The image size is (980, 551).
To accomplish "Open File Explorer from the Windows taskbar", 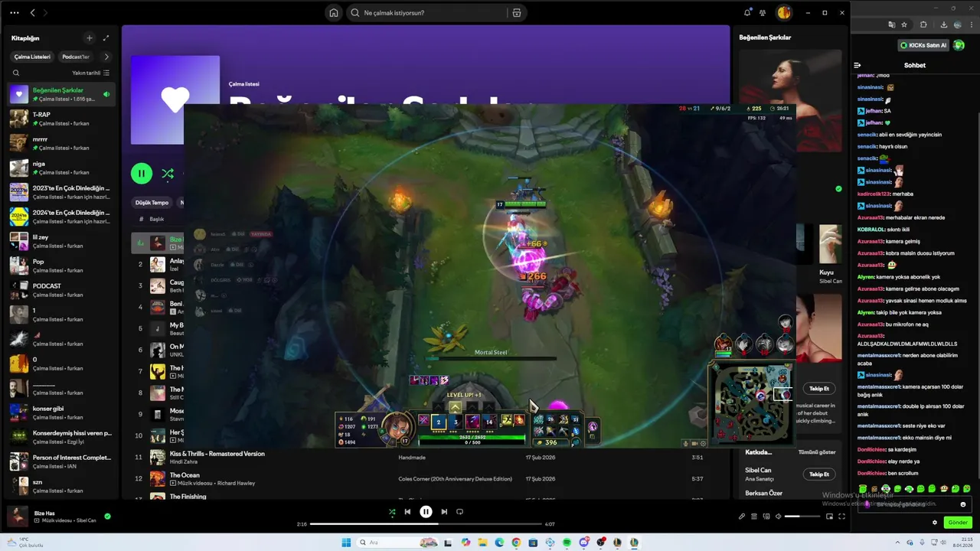I will [482, 543].
